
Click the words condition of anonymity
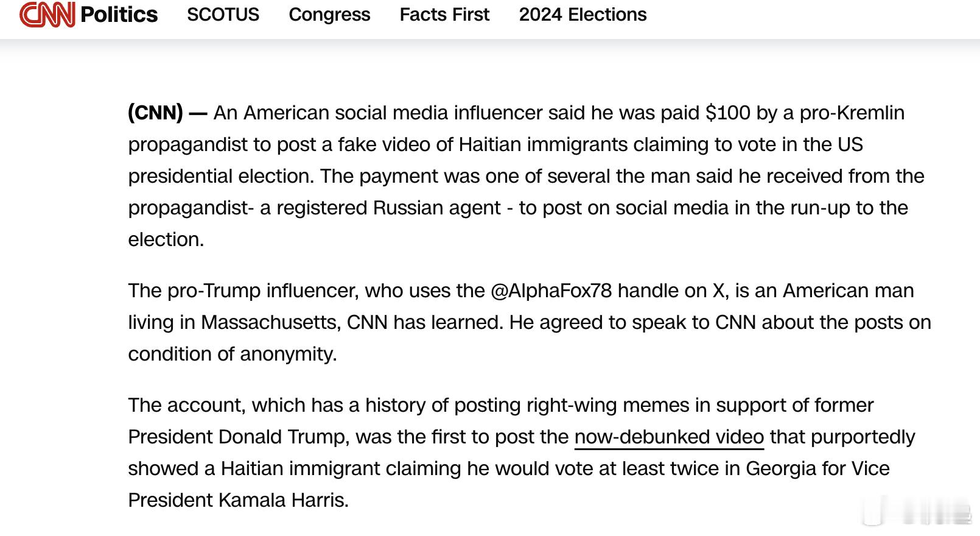point(232,354)
